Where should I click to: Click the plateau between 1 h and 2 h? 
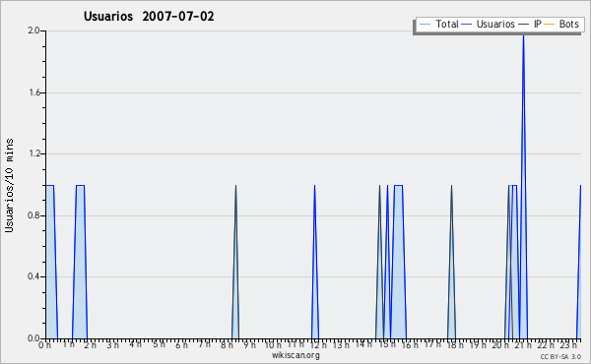pyautogui.click(x=80, y=185)
